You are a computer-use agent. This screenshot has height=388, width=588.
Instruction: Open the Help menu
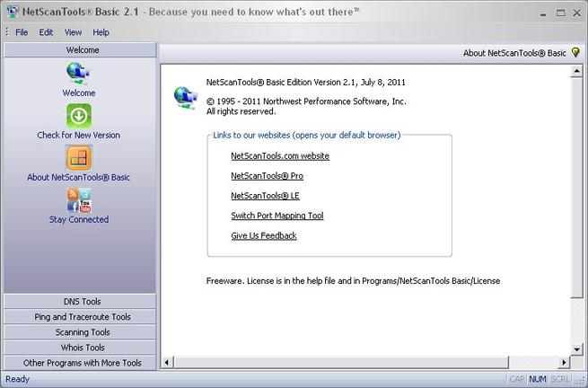coord(101,32)
